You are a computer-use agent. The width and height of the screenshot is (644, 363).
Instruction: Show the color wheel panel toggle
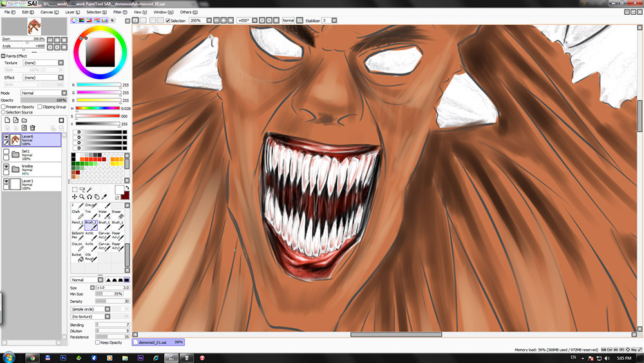(74, 20)
